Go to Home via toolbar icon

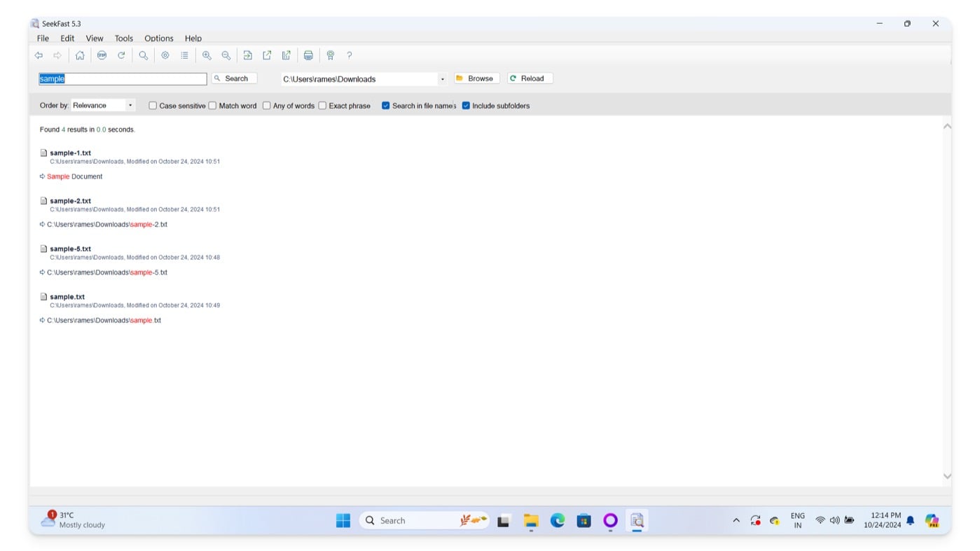(x=80, y=55)
